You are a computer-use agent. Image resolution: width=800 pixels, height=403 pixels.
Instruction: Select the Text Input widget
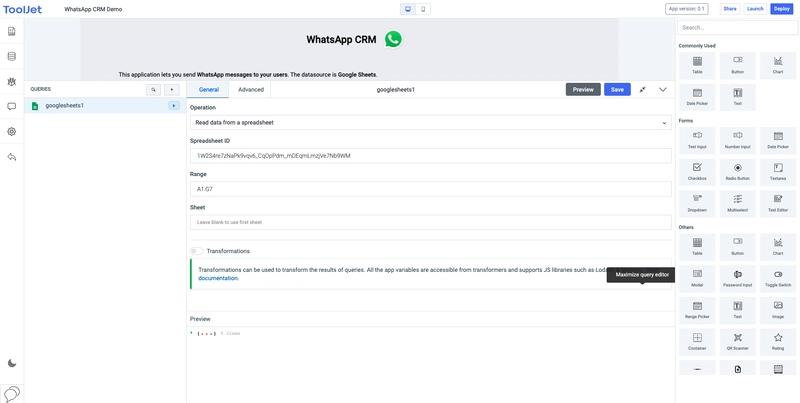coord(697,140)
